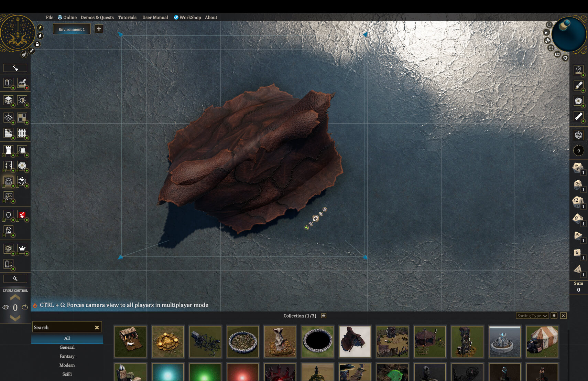Open the settings gear below the minimap
This screenshot has width=588, height=381.
click(565, 58)
